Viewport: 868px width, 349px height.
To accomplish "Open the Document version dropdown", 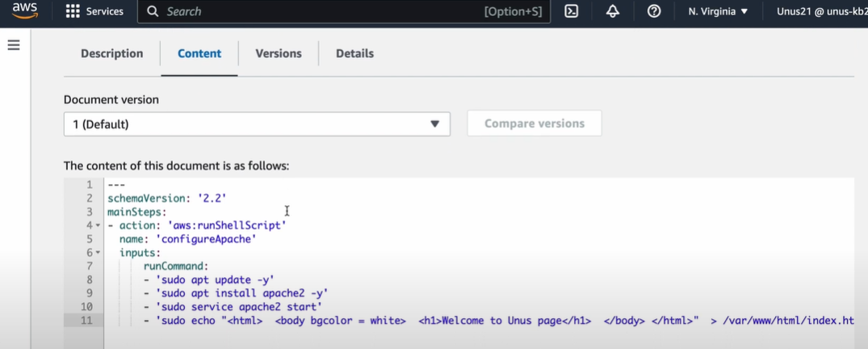I will pyautogui.click(x=257, y=124).
